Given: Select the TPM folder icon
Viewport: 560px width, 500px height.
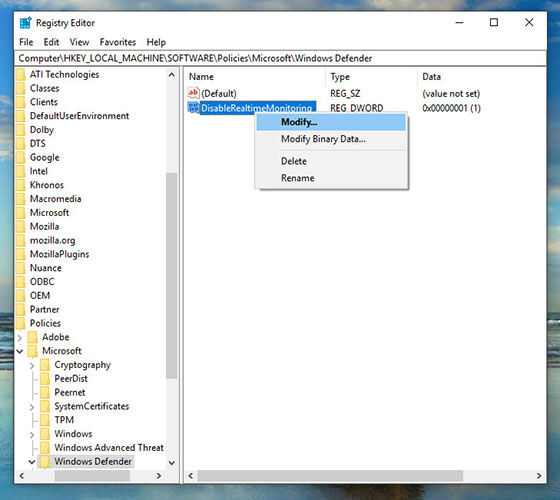Looking at the screenshot, I should [x=45, y=420].
